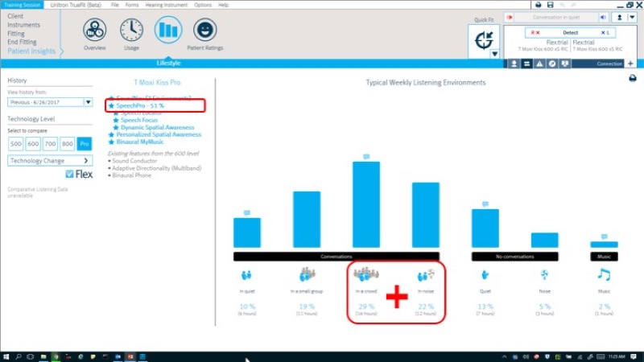Open the Usage clock icon

(x=131, y=30)
